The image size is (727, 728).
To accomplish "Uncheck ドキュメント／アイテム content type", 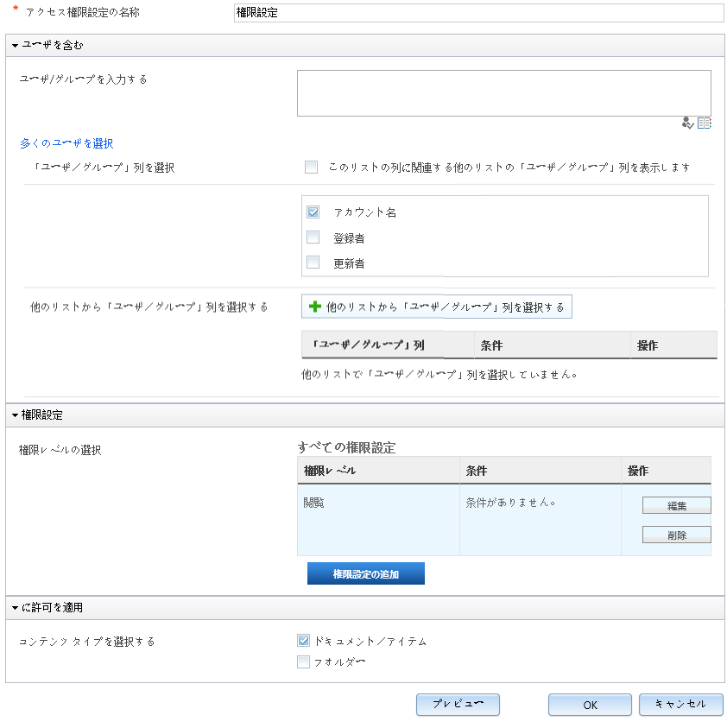I will [304, 641].
